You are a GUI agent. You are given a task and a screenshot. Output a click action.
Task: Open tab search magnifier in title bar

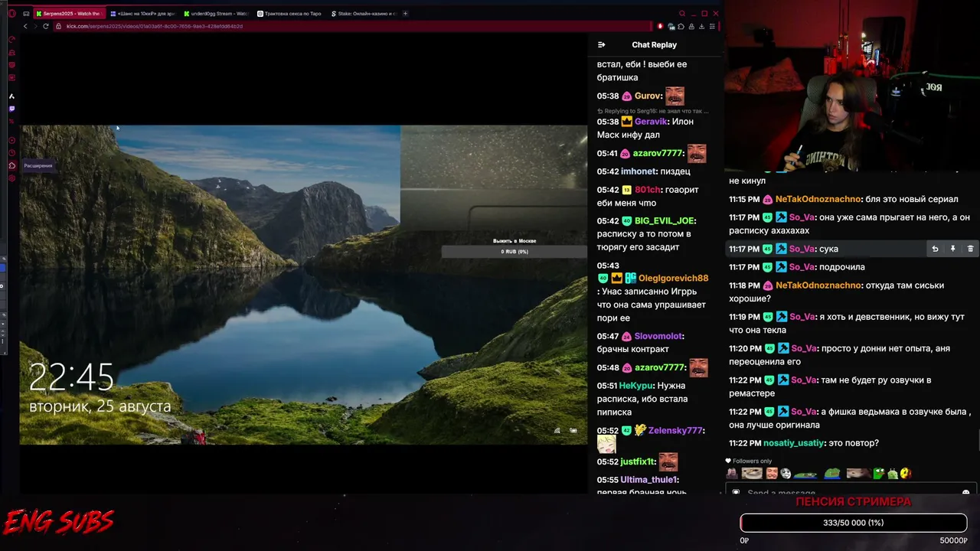(682, 14)
